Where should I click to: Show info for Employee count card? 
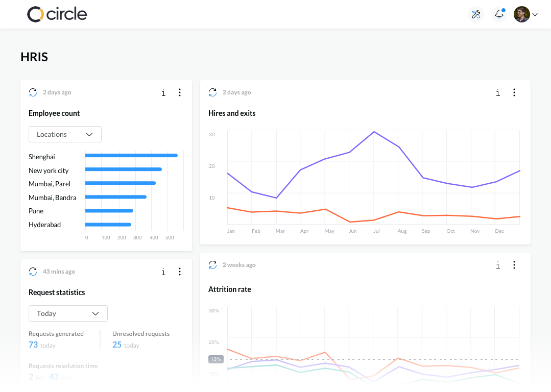163,92
